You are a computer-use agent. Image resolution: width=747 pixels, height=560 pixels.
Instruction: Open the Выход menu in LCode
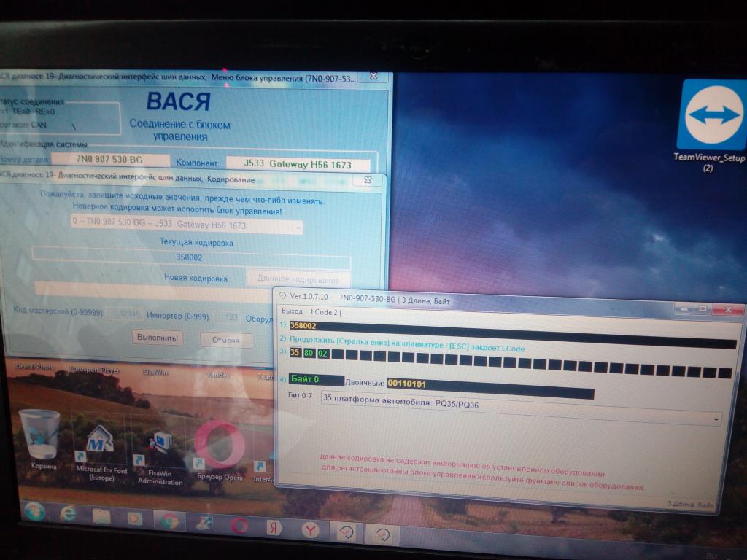pos(292,311)
